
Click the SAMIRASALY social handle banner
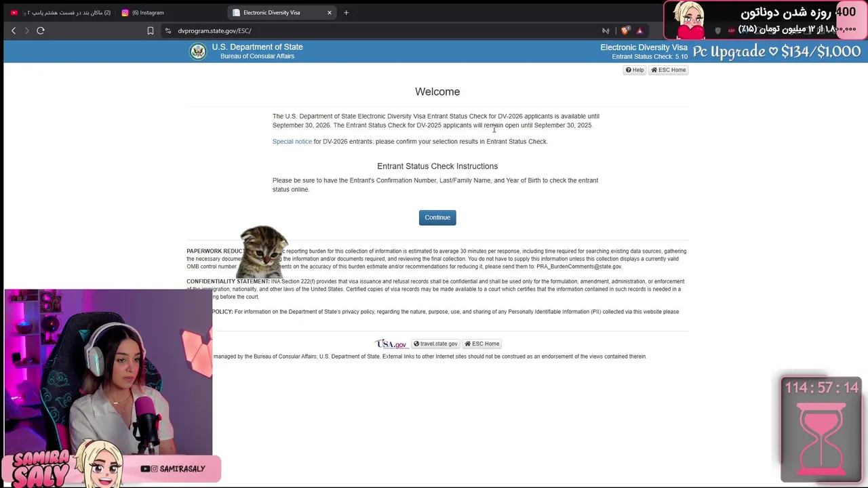(173, 468)
